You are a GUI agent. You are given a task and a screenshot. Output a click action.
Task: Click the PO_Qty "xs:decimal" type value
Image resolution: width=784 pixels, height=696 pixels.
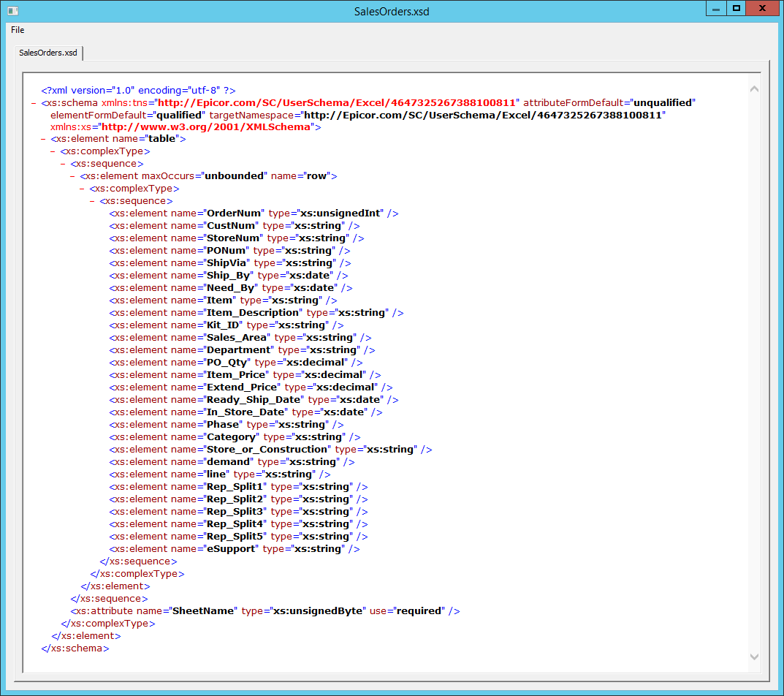pyautogui.click(x=315, y=363)
